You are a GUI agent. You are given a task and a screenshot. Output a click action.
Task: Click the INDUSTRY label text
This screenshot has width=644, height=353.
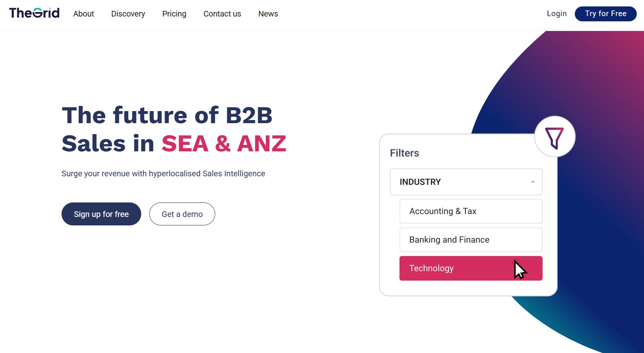pyautogui.click(x=420, y=182)
